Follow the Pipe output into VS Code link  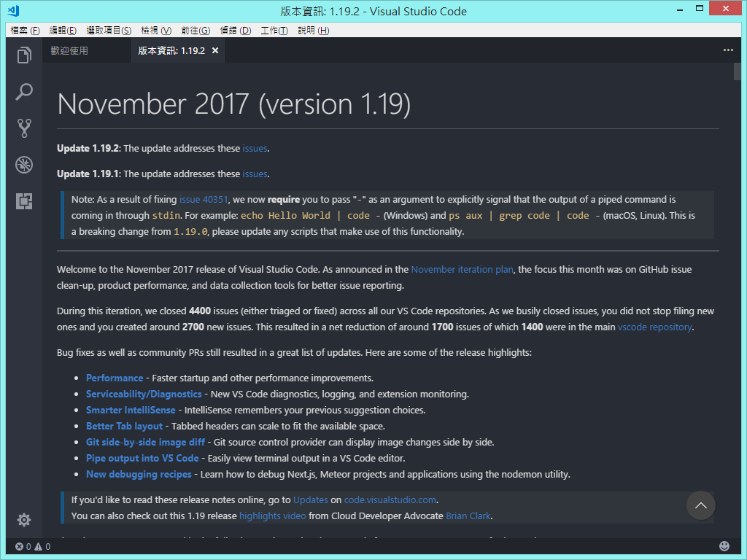pos(142,458)
